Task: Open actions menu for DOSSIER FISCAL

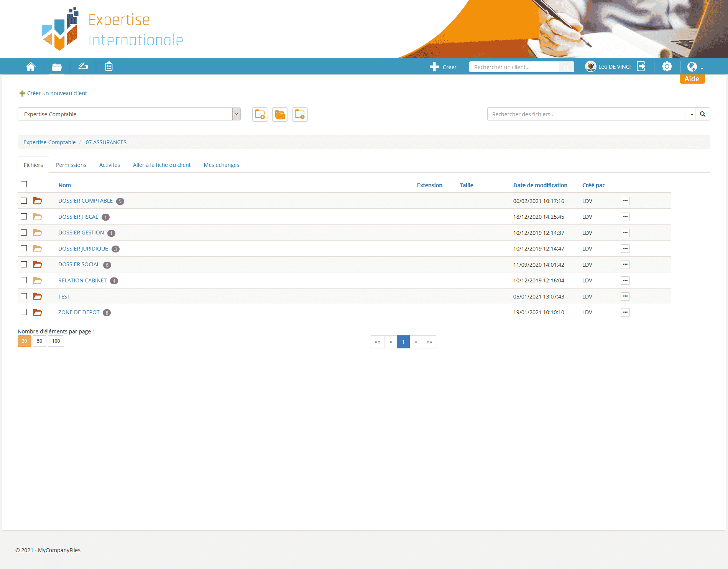Action: 625,217
